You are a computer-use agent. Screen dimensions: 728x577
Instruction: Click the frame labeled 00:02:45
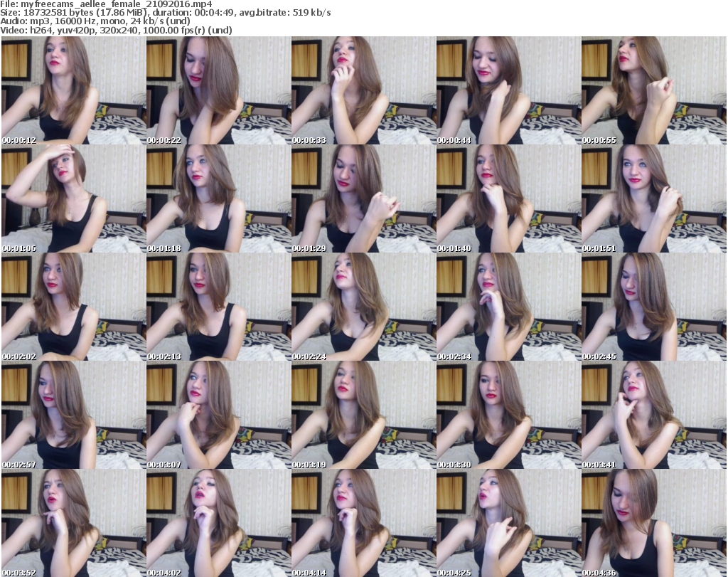pos(653,307)
